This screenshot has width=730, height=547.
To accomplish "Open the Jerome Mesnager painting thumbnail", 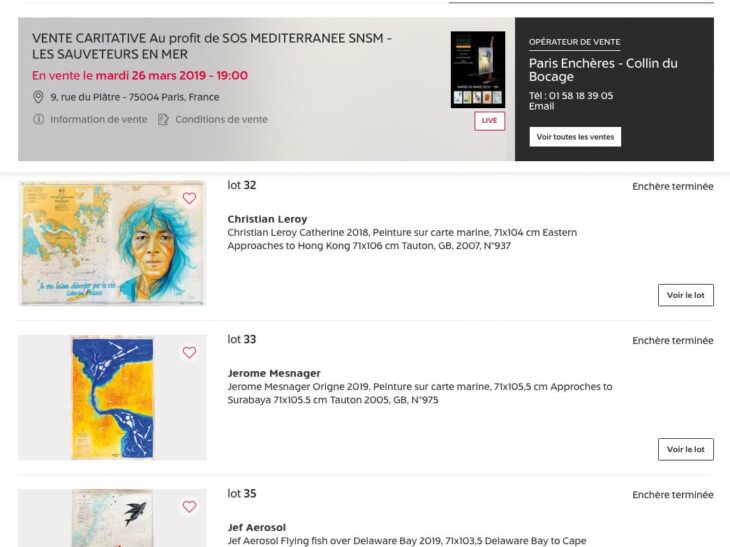I will click(112, 398).
